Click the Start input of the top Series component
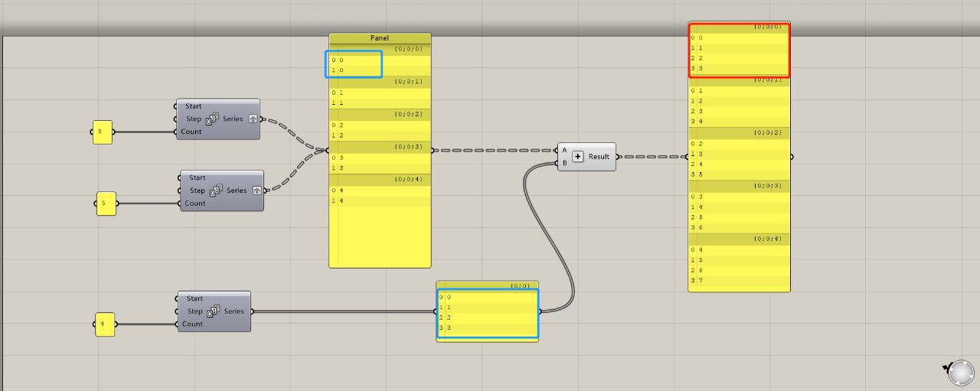 tap(194, 106)
